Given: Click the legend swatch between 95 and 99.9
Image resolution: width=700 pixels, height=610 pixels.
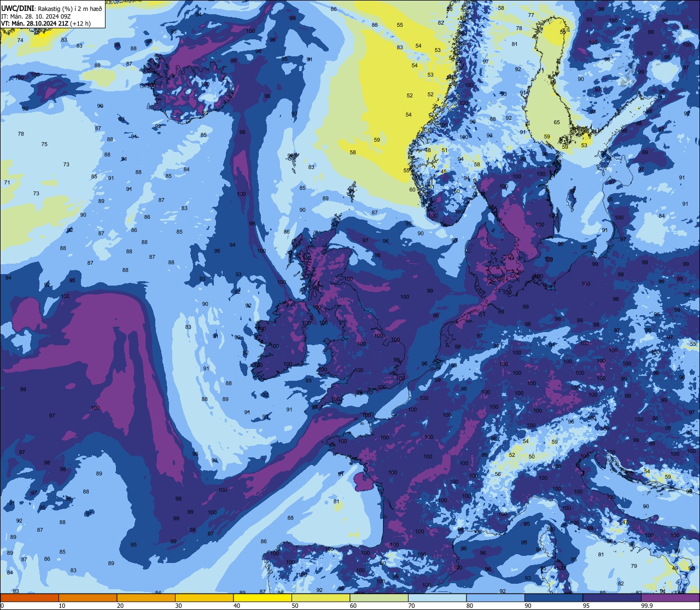Looking at the screenshot, I should point(612,597).
